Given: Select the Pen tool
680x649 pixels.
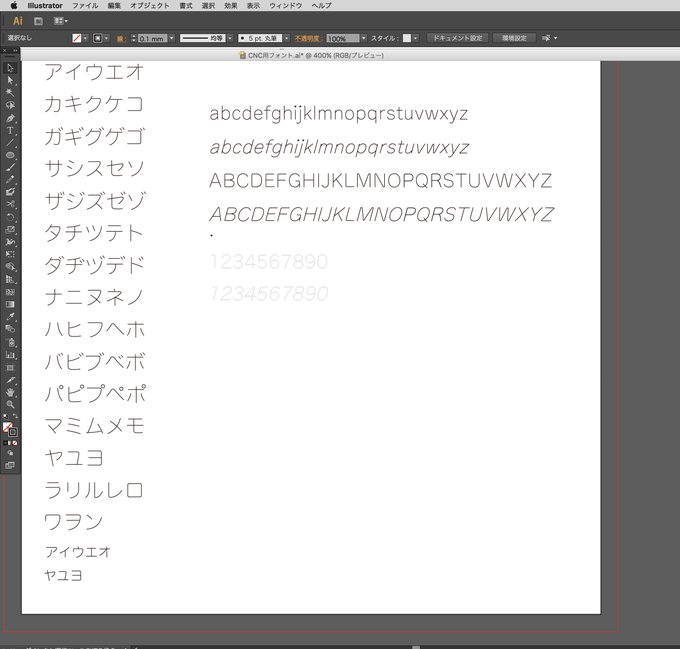Looking at the screenshot, I should point(10,118).
